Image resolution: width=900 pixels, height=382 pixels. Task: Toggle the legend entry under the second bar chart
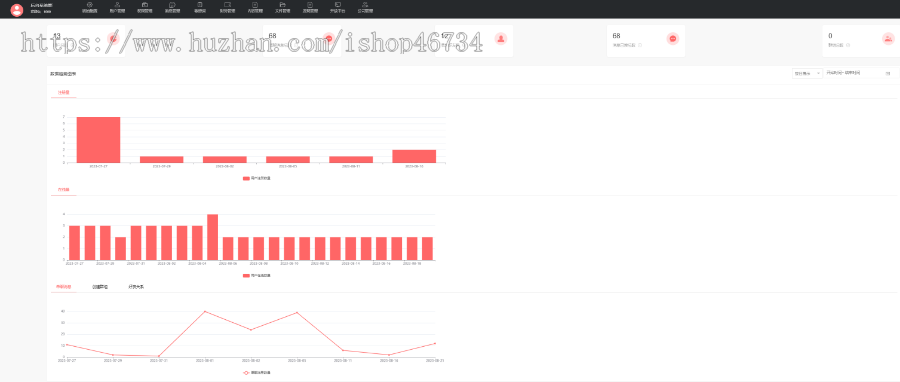pos(256,276)
